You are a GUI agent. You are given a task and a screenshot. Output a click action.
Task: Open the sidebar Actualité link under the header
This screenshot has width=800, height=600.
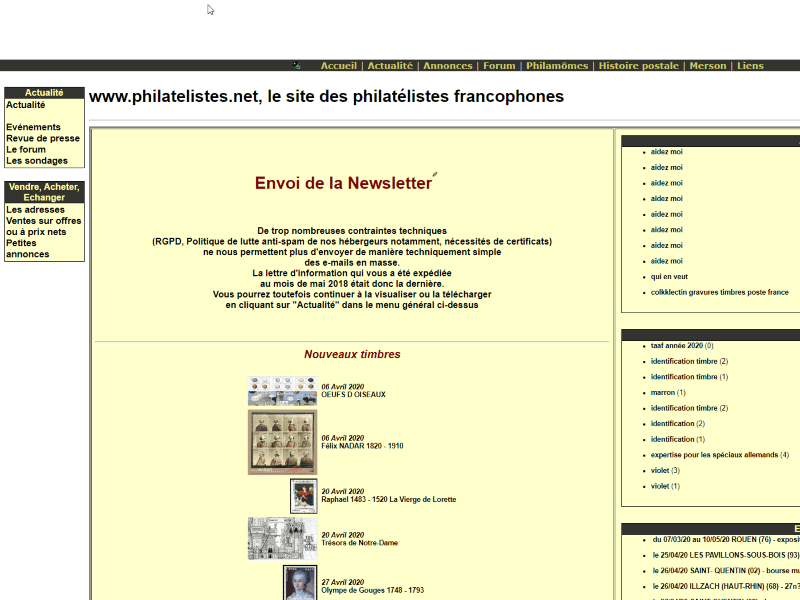[x=26, y=105]
